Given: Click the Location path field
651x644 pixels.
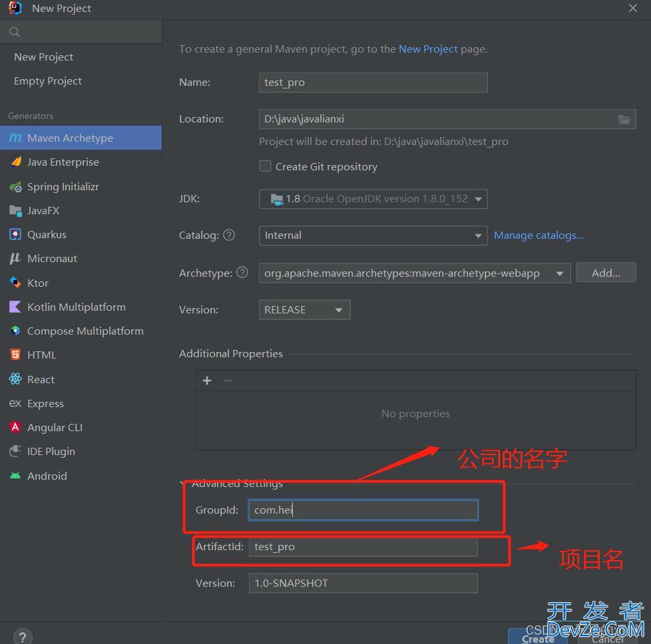Looking at the screenshot, I should (447, 119).
